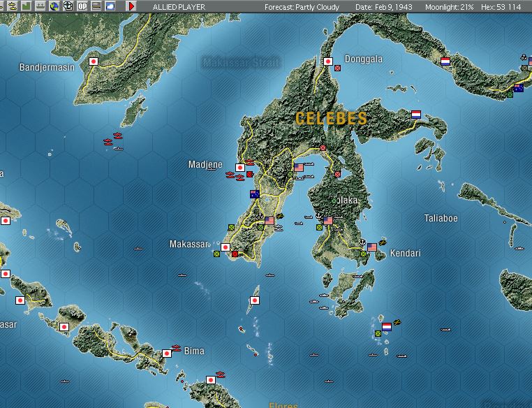The width and height of the screenshot is (532, 408).
Task: Click the red unit marker right of Makassar flag
Action: 235,254
